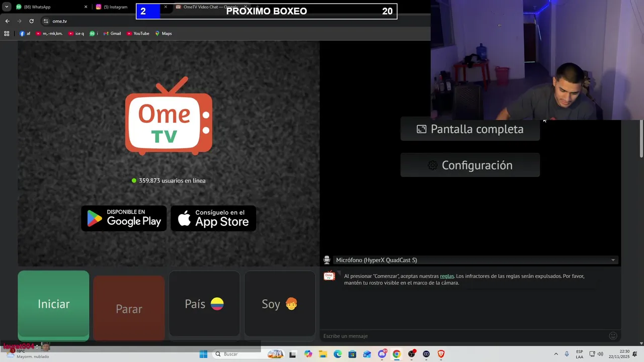The width and height of the screenshot is (644, 362).
Task: Open the 'ice q' bookmark
Action: pyautogui.click(x=76, y=34)
